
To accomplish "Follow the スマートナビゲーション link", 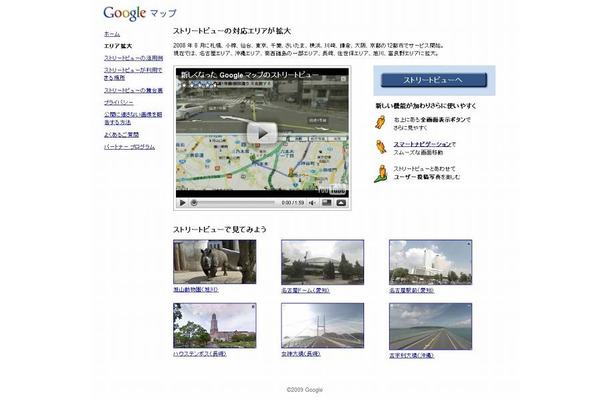I will click(x=422, y=144).
